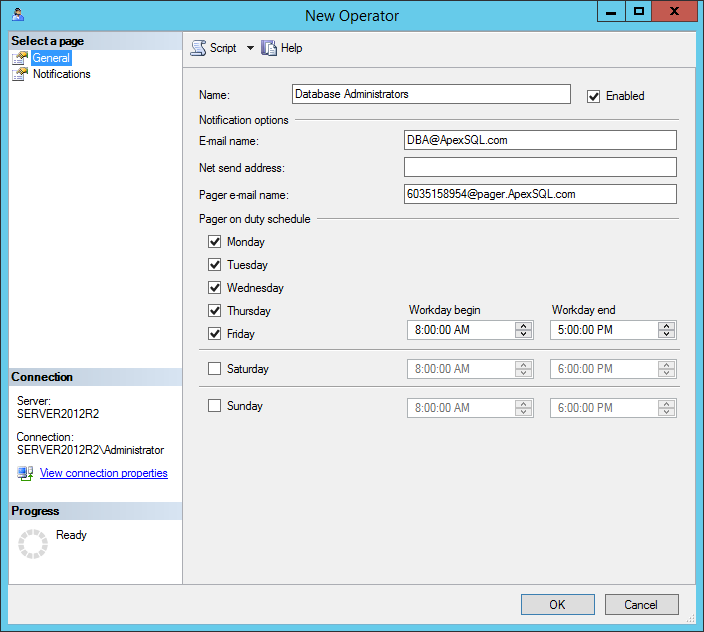The width and height of the screenshot is (704, 632).
Task: Click the Saturday begin time field
Action: (x=470, y=369)
